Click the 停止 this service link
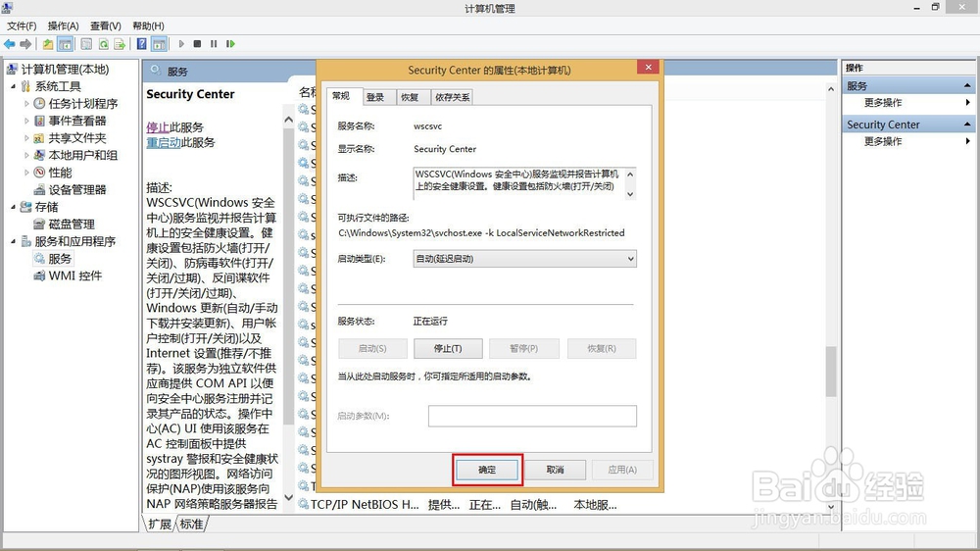 [x=158, y=127]
